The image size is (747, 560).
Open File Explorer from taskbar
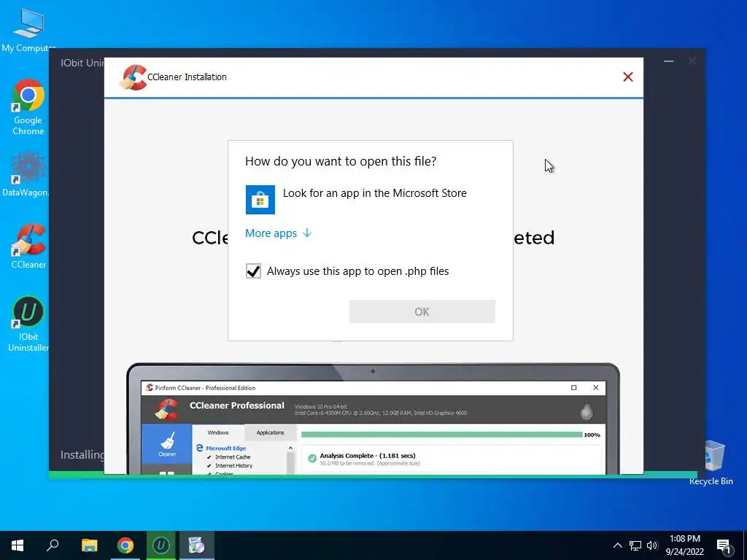pyautogui.click(x=89, y=545)
